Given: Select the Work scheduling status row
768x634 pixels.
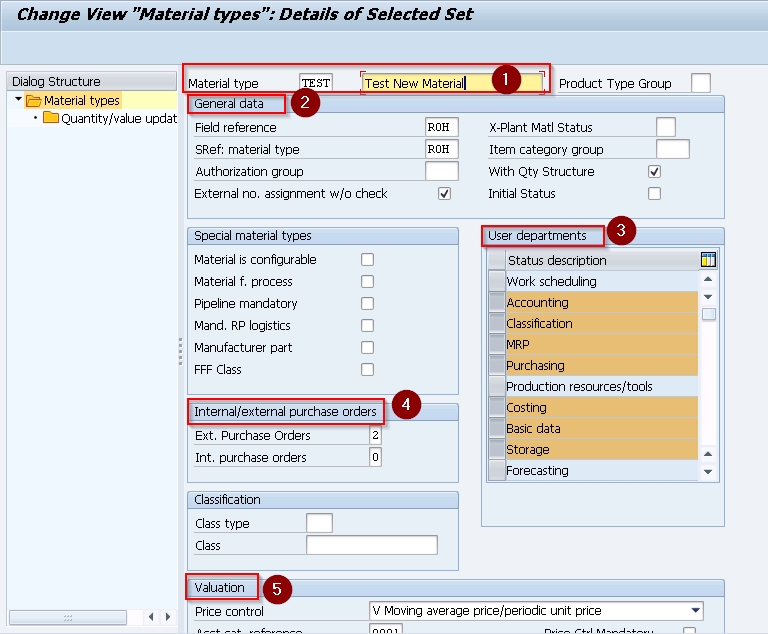Looking at the screenshot, I should pos(600,282).
